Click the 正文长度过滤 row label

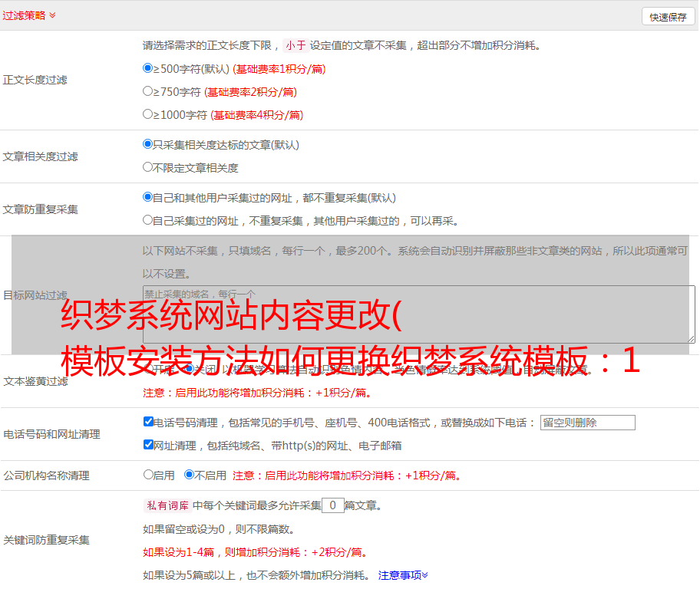tap(35, 80)
